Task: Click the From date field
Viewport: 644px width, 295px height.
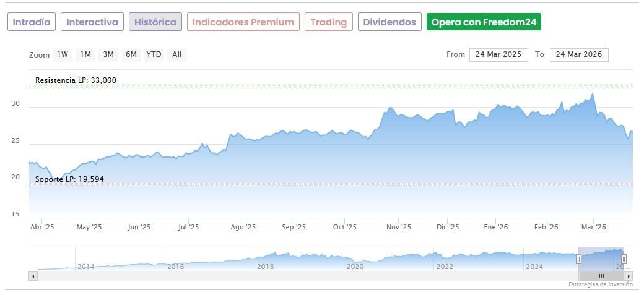Action: 498,54
